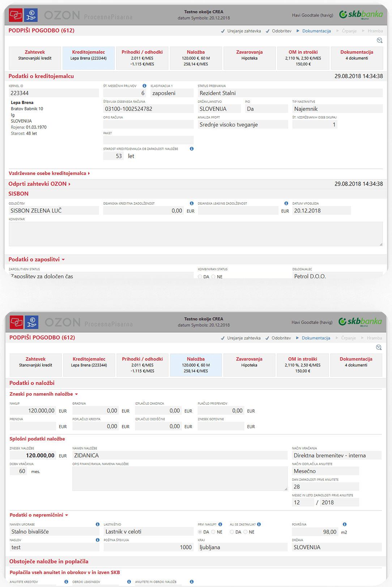Open Zavarovanja tab on Naložba screen
The image size is (392, 587).
click(x=249, y=365)
